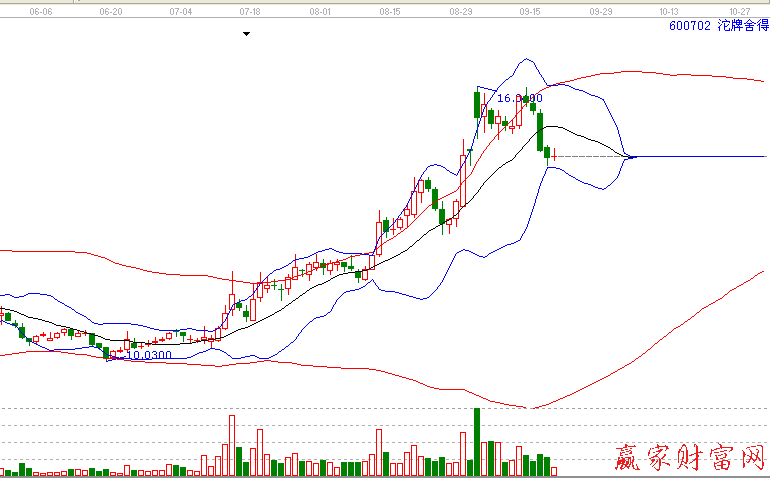The height and width of the screenshot is (482, 770).
Task: Select the last red candlestick on dashed line
Action: (x=554, y=155)
